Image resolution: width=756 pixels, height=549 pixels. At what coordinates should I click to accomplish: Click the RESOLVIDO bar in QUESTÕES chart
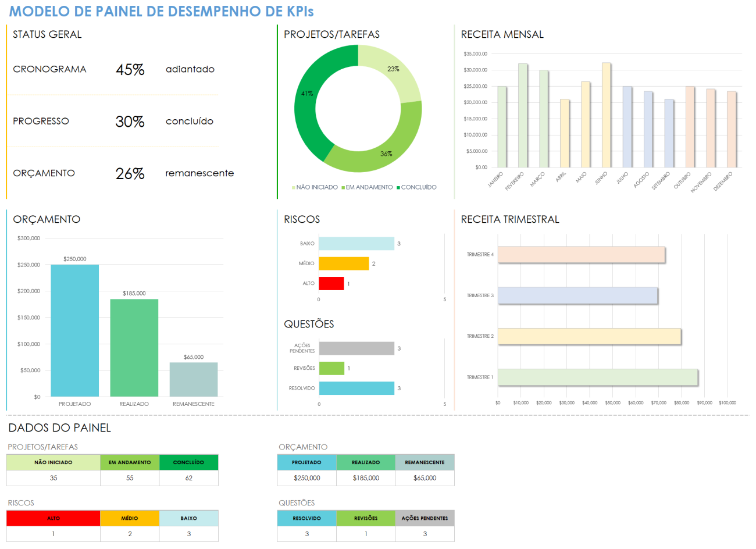pyautogui.click(x=356, y=388)
